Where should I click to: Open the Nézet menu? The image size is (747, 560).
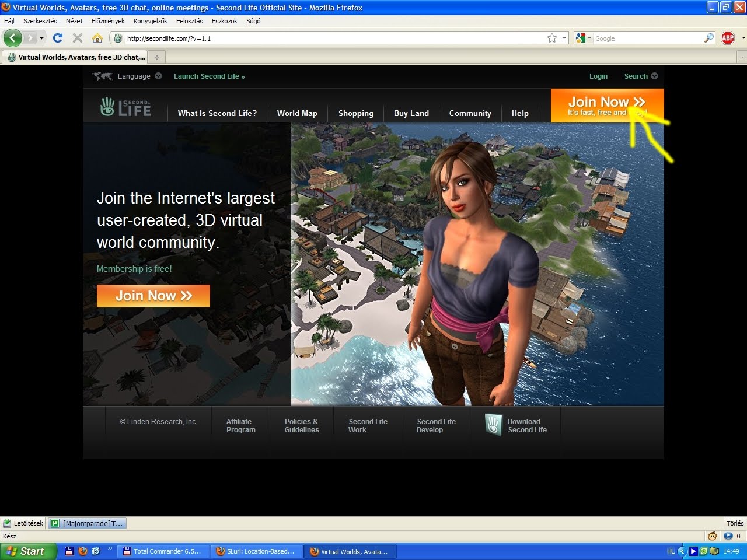(x=74, y=21)
